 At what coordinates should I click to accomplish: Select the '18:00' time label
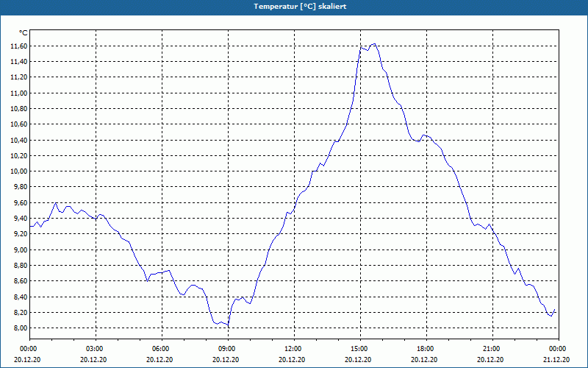pos(426,349)
